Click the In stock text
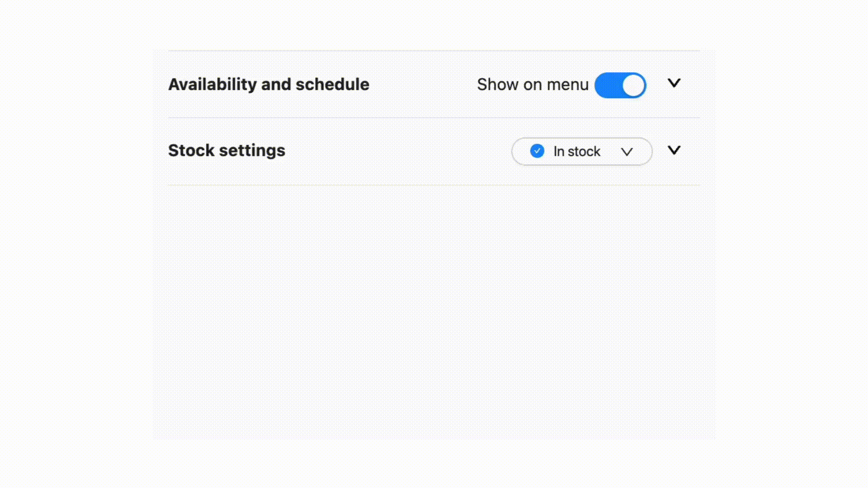Image resolution: width=868 pixels, height=488 pixels. click(576, 151)
